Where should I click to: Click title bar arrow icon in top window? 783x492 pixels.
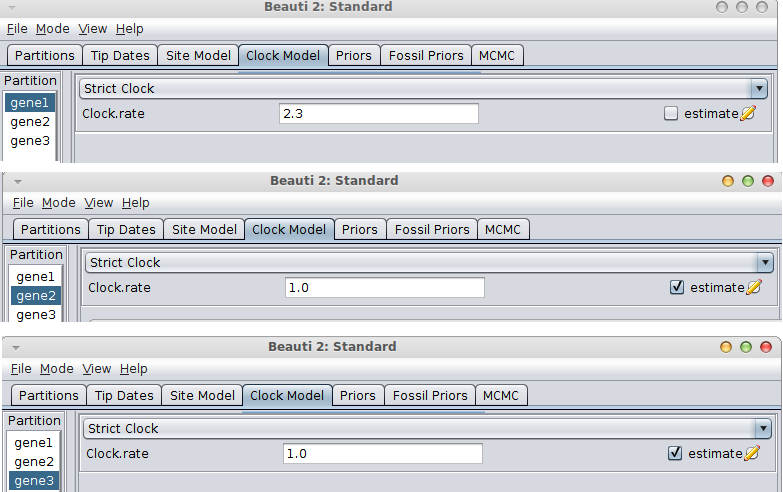12,8
